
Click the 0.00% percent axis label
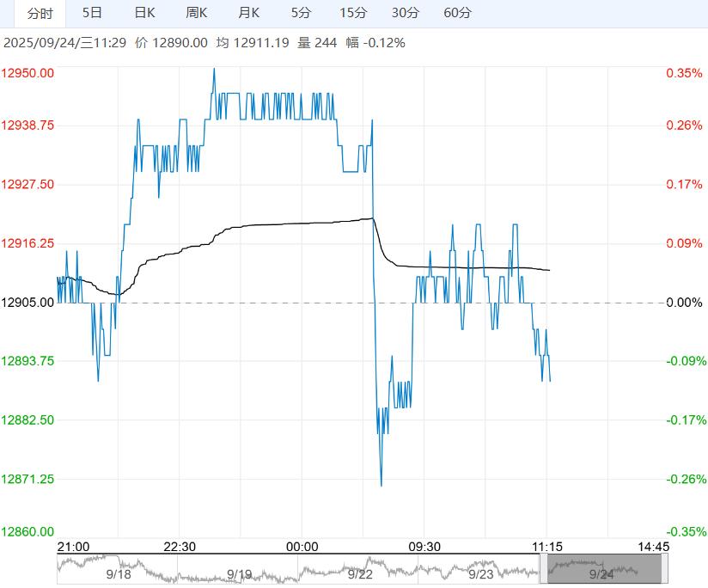point(684,302)
